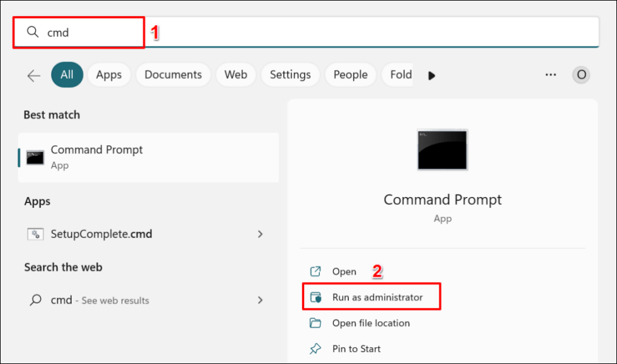
Task: Select the Apps filter tab
Action: click(109, 75)
